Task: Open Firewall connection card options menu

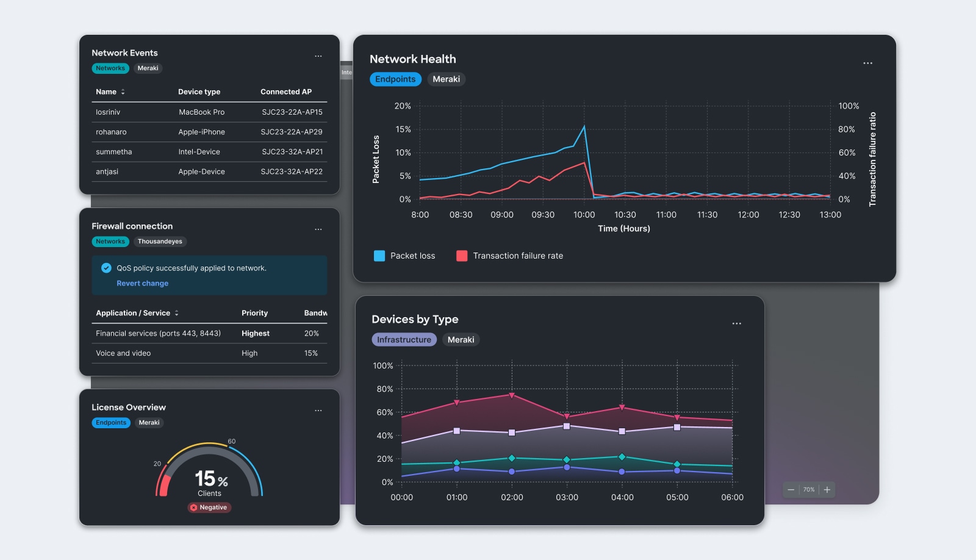Action: point(318,229)
